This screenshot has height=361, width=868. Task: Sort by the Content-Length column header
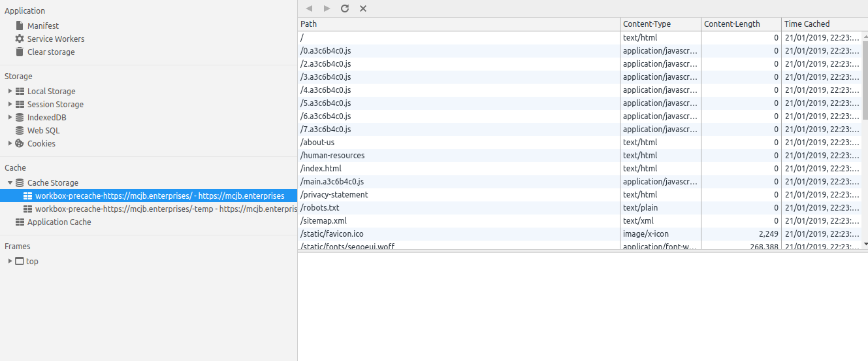[x=741, y=24]
